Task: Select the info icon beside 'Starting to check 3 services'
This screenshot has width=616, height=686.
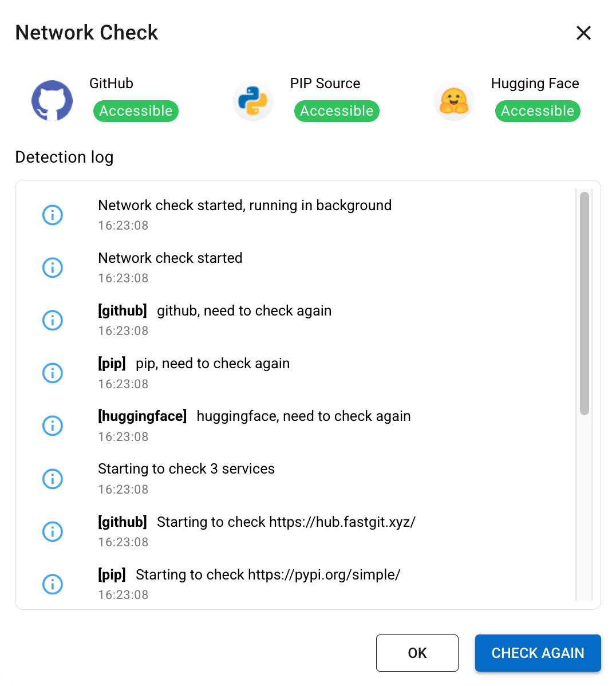Action: coord(52,479)
